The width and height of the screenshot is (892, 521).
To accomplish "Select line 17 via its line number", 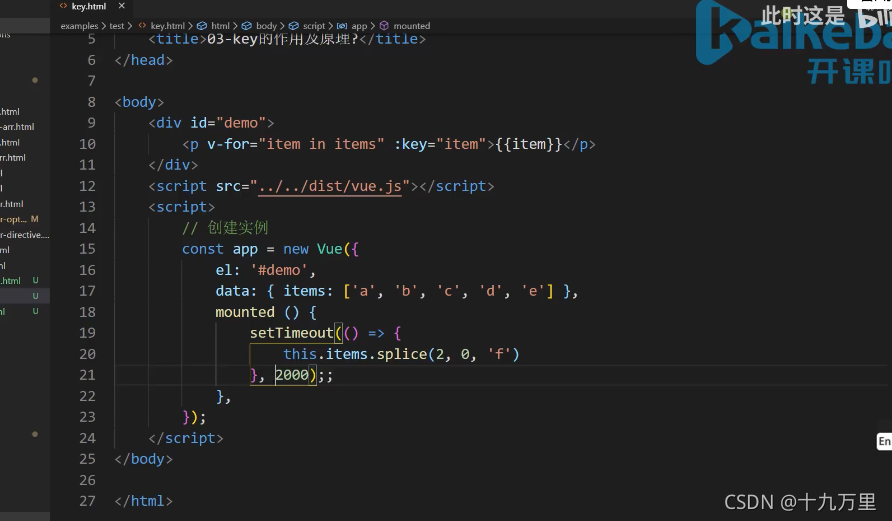I will point(87,291).
